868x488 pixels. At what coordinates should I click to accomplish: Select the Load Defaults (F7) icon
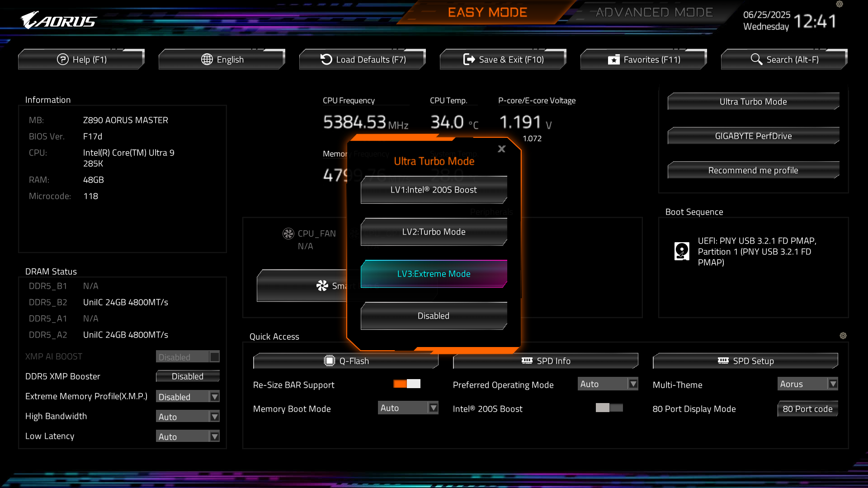(x=326, y=59)
